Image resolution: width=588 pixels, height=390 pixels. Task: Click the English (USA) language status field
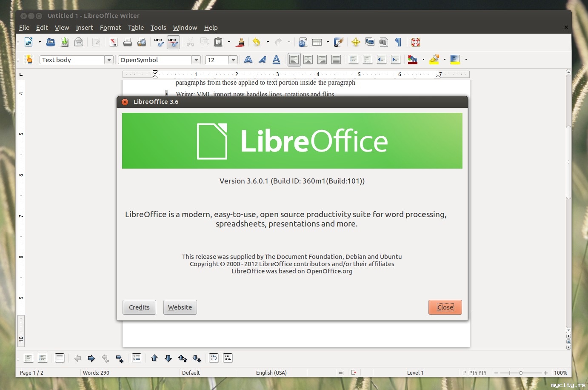click(271, 373)
